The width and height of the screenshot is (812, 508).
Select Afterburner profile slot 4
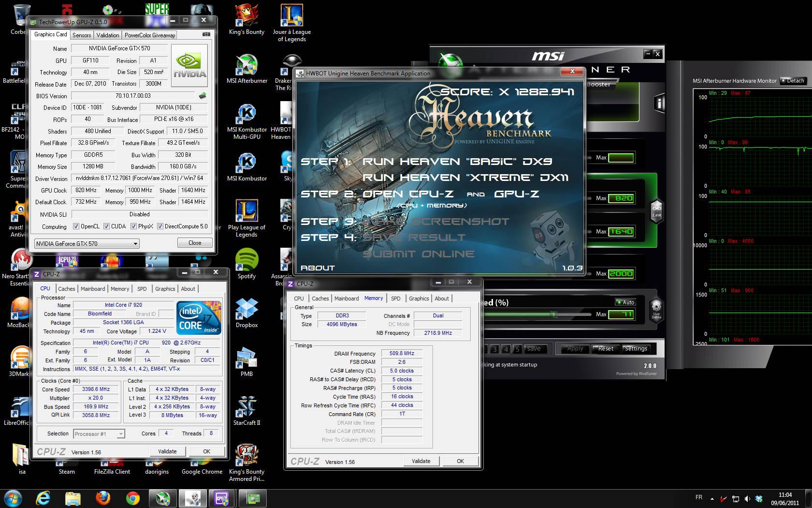[506, 348]
